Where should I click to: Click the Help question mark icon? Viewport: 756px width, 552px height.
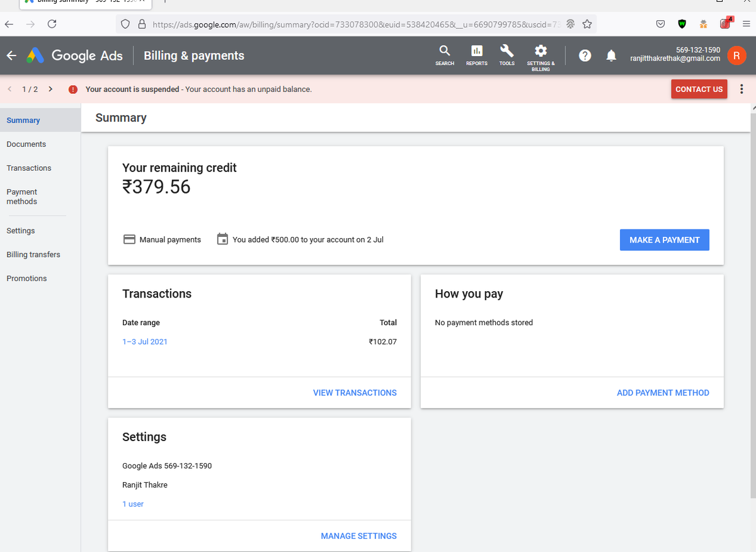[585, 55]
